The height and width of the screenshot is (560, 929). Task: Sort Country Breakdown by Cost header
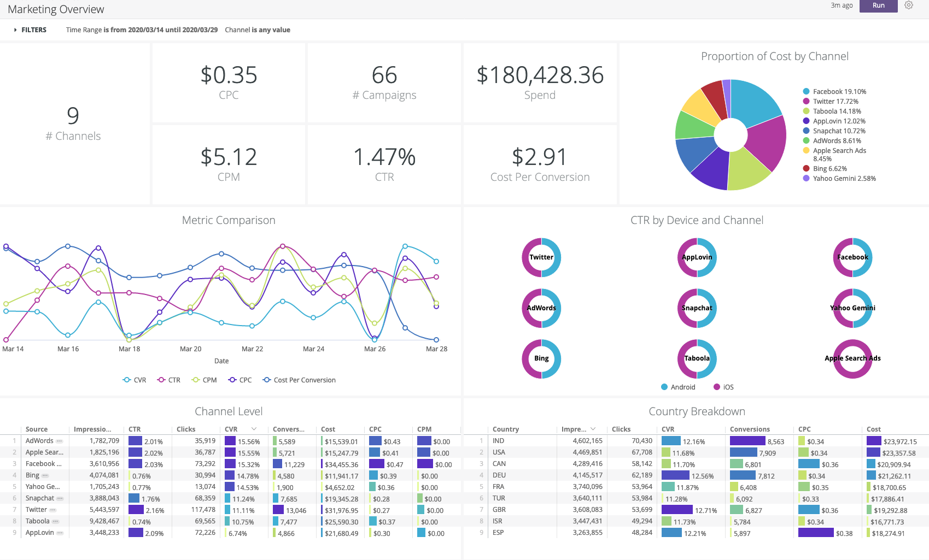pos(874,429)
